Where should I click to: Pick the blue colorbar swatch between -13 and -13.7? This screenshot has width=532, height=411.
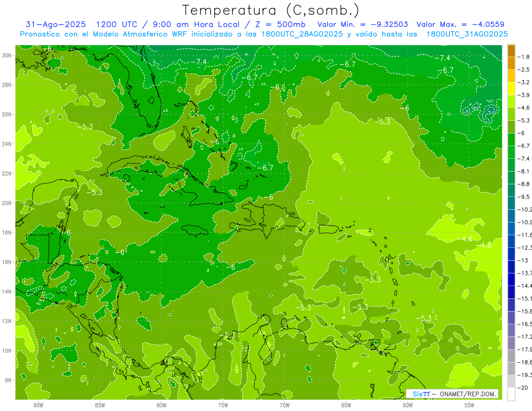click(x=511, y=267)
